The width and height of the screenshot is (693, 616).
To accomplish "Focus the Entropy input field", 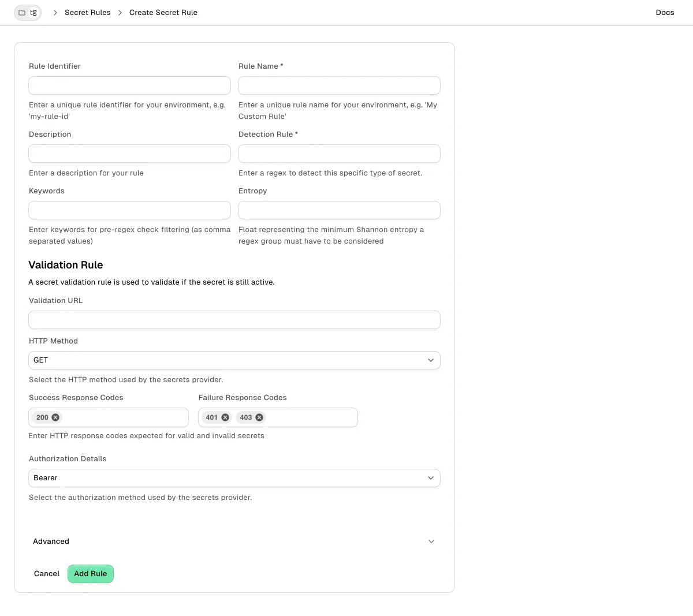I will [340, 210].
